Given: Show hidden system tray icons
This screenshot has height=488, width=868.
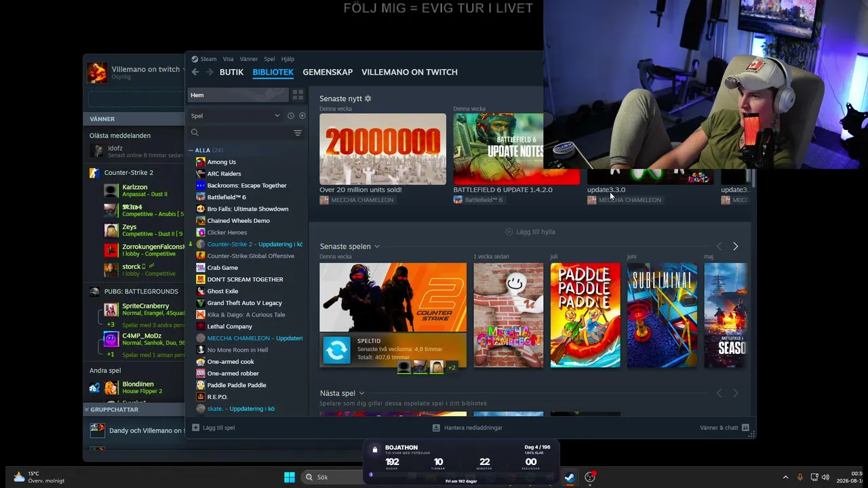Looking at the screenshot, I should tap(785, 477).
